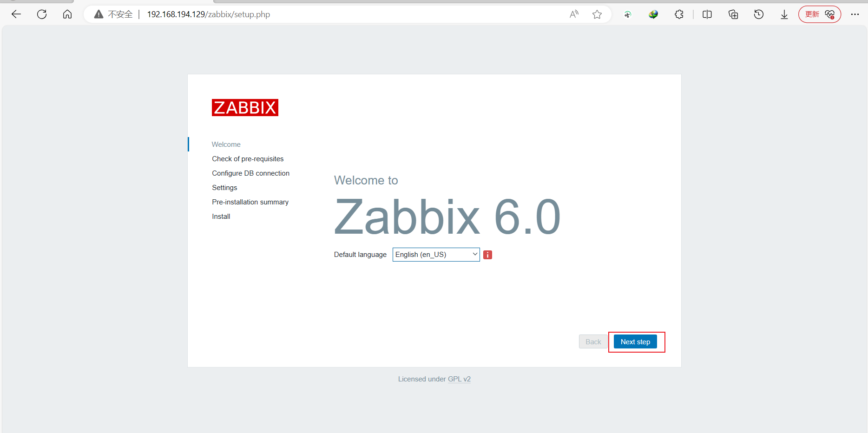868x433 pixels.
Task: Open the GPL v2 license link
Action: [459, 379]
